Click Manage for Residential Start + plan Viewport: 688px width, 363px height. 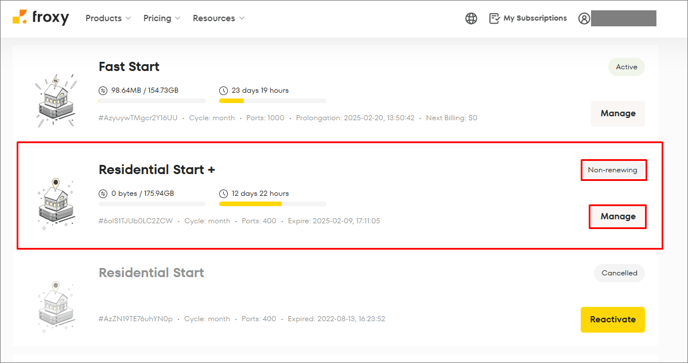click(618, 216)
